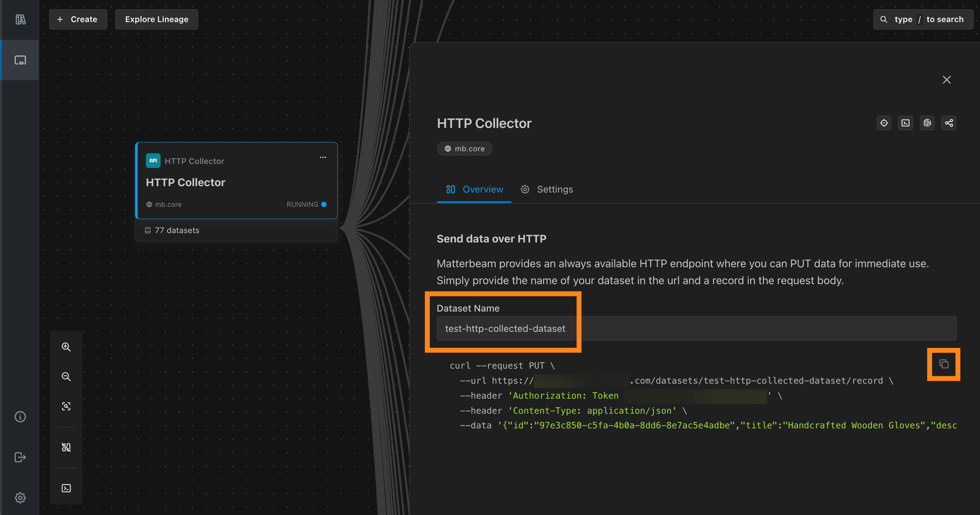Click the 77 datasets row under the node
The height and width of the screenshot is (515, 980).
click(x=237, y=230)
